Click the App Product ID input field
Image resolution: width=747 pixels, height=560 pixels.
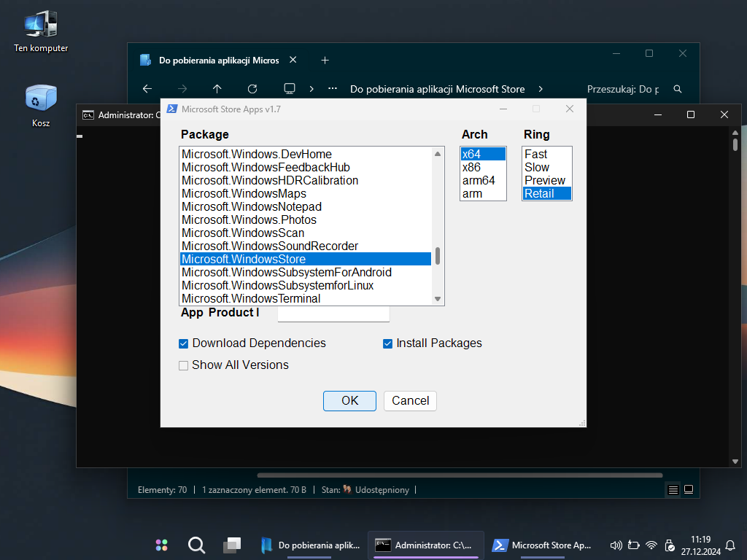[333, 314]
